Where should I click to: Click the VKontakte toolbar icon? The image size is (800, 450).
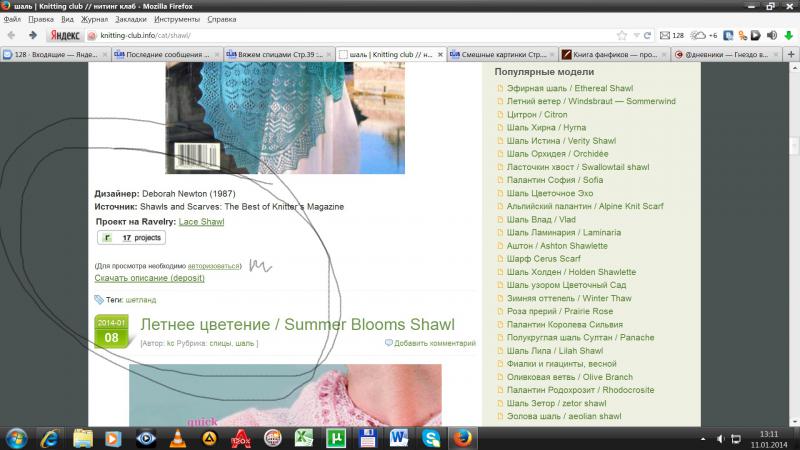coord(728,35)
